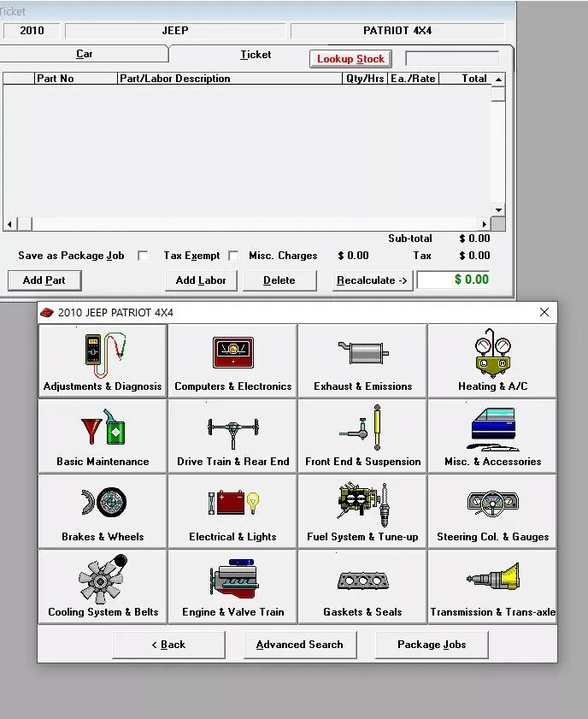Click the Qty/Hrs column header
588x719 pixels.
[x=365, y=79]
